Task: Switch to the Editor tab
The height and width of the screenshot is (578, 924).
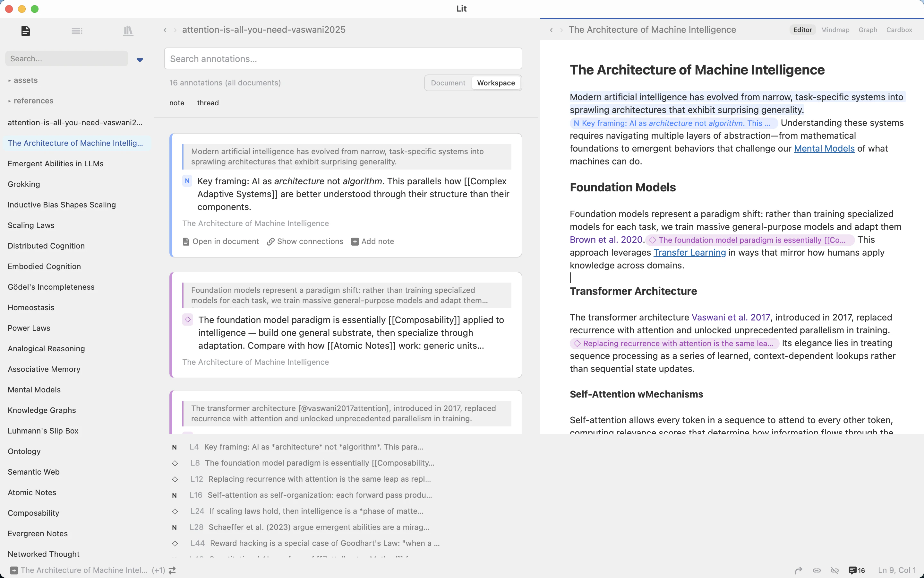Action: coord(803,30)
